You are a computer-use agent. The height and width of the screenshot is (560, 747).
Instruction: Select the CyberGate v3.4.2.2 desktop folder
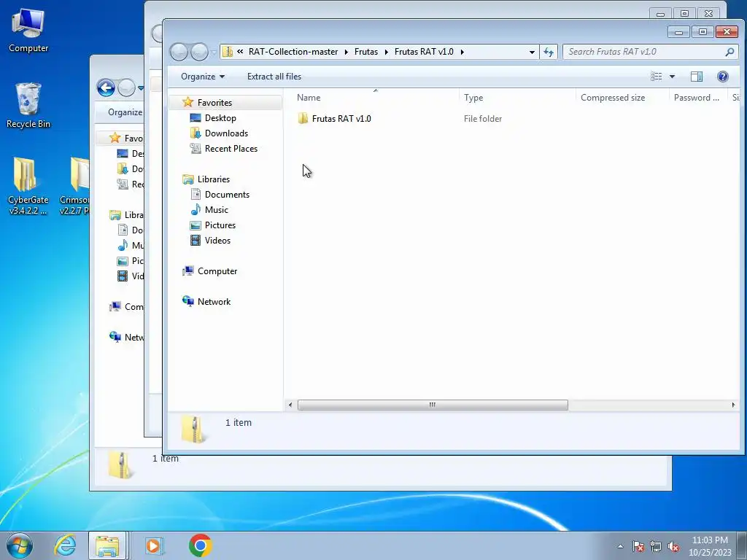point(28,186)
